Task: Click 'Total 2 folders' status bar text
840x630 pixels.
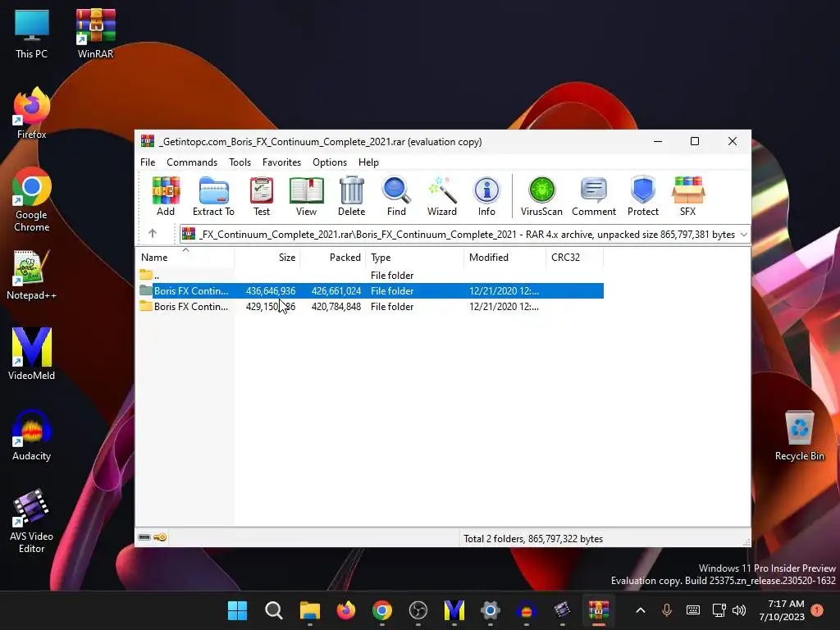Action: point(533,539)
